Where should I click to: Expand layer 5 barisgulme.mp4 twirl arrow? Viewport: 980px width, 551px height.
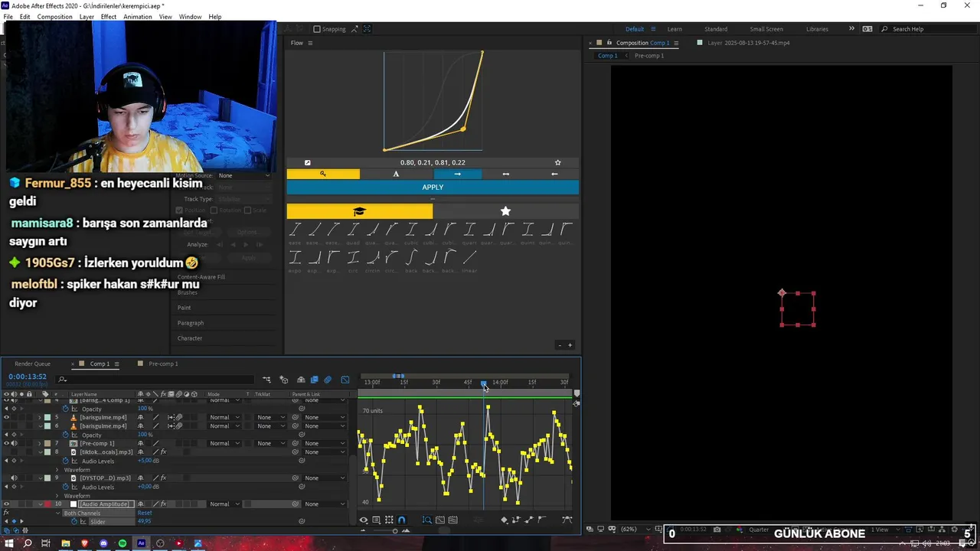coord(40,417)
